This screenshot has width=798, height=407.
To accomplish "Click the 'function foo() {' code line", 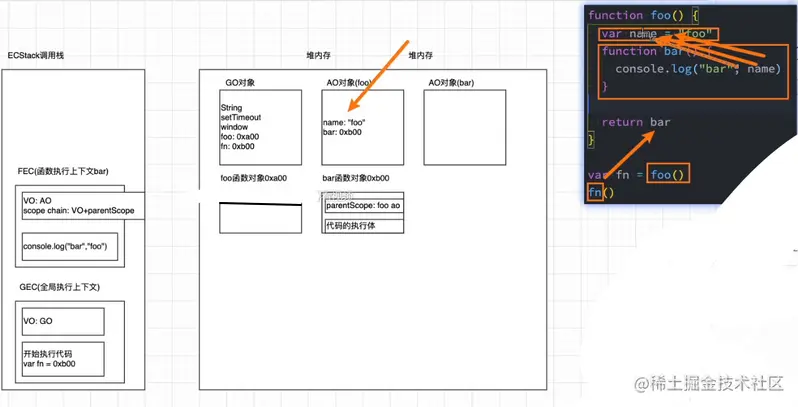I will click(644, 15).
